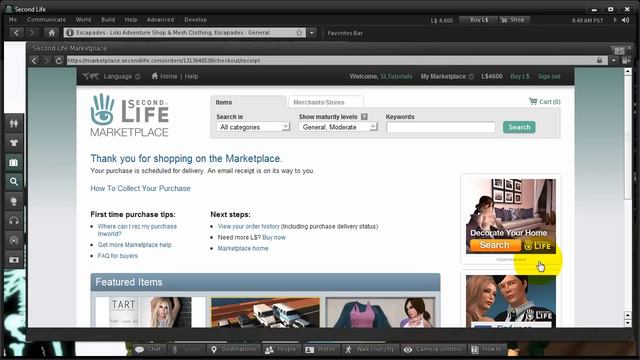Open the General, Moderate maturity dropdown
The height and width of the screenshot is (360, 640).
338,127
